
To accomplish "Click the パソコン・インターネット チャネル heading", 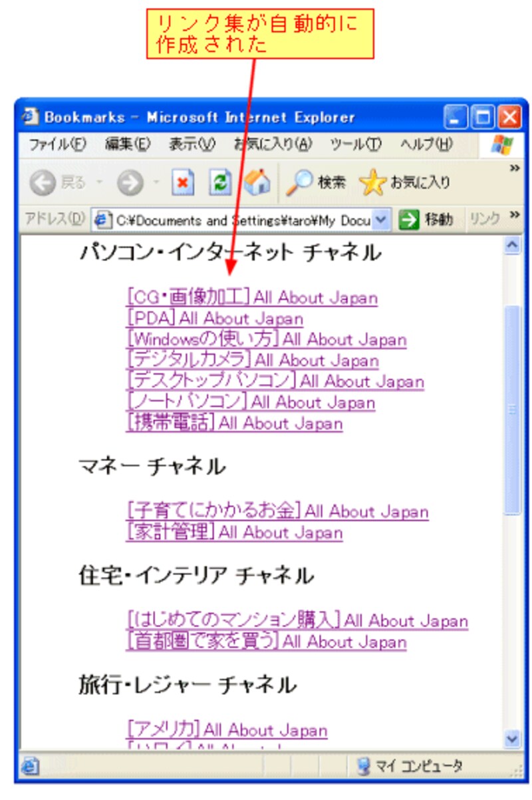I will (x=230, y=253).
